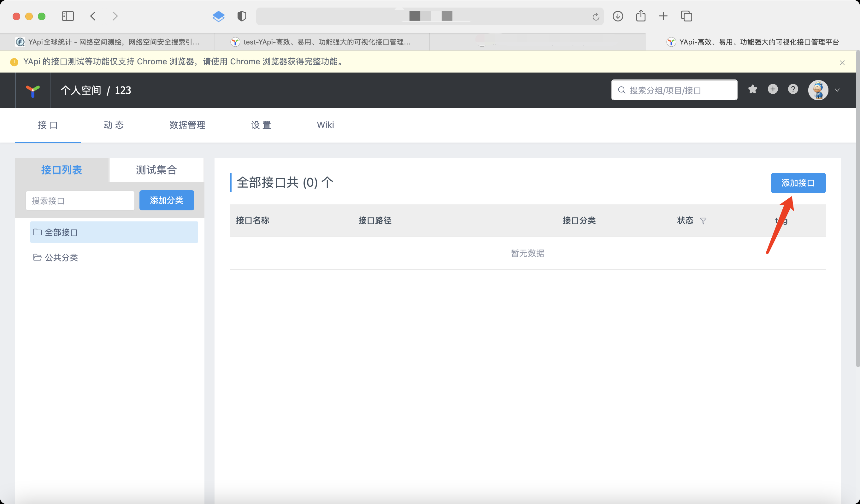Image resolution: width=860 pixels, height=504 pixels.
Task: Click the YApi logo icon
Action: (33, 91)
